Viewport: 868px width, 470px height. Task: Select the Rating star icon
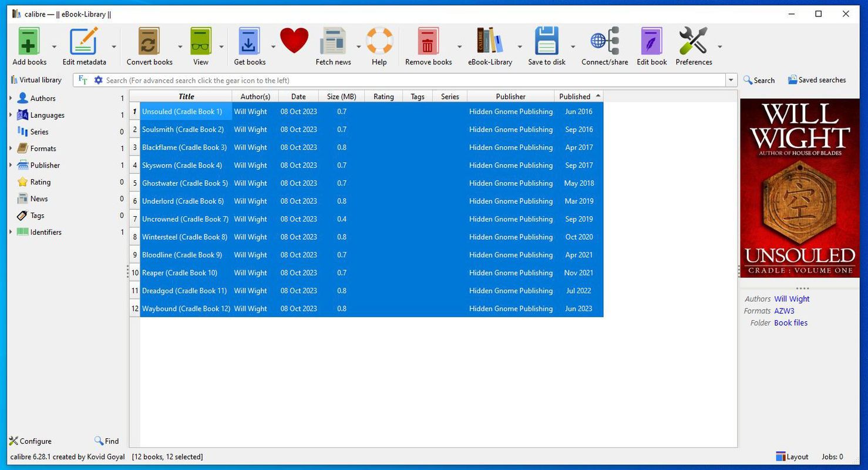click(x=22, y=182)
